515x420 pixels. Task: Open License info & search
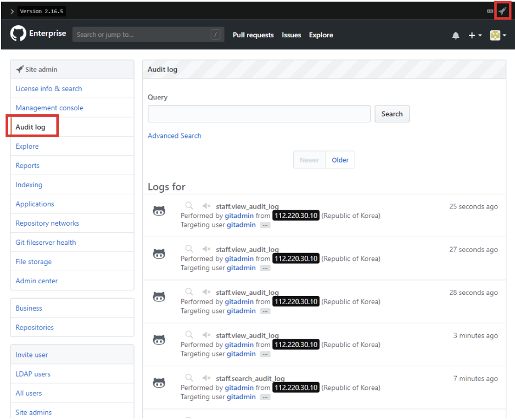(49, 88)
